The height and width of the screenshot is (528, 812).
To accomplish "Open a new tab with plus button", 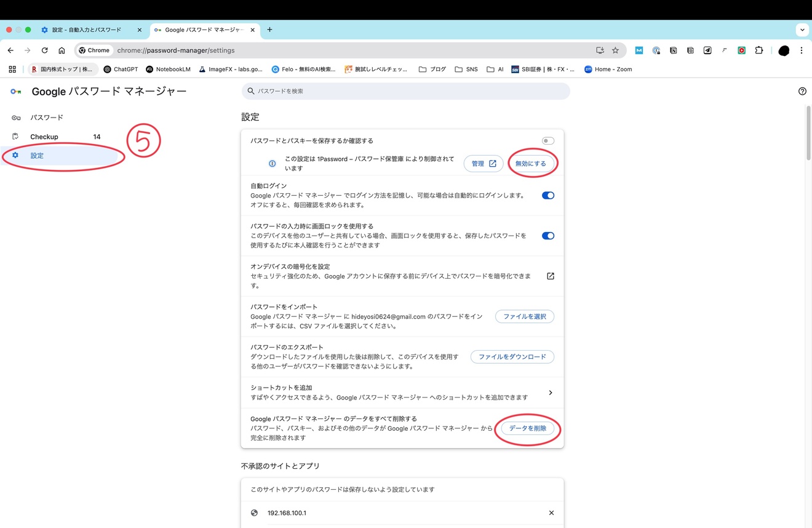I will coord(269,30).
